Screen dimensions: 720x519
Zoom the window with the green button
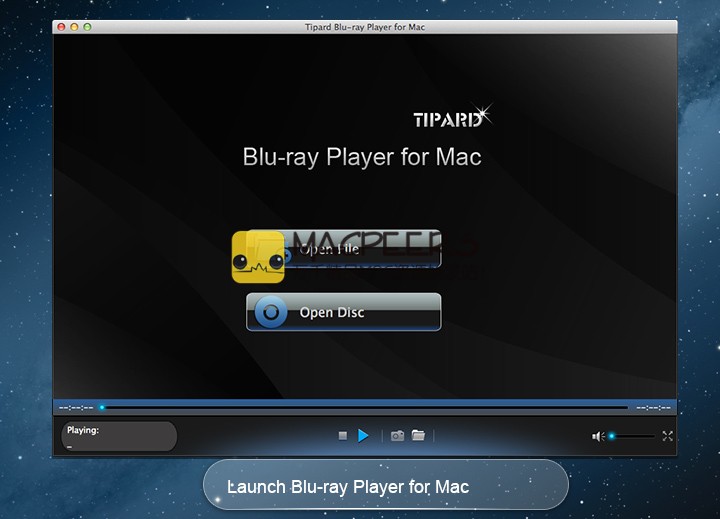click(87, 27)
